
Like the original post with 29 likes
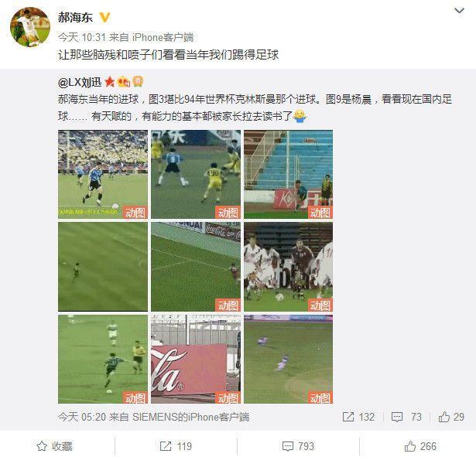click(x=451, y=417)
